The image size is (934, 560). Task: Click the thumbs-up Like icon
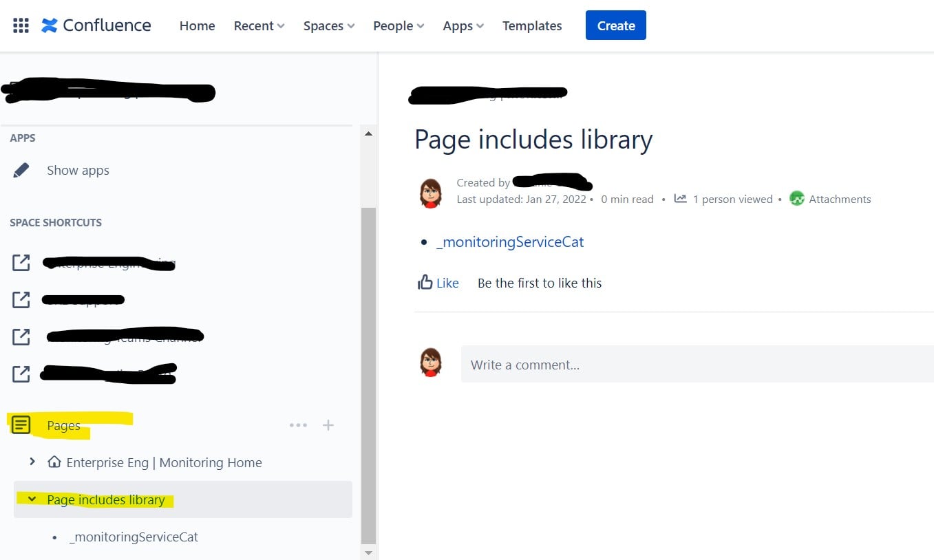pyautogui.click(x=425, y=282)
